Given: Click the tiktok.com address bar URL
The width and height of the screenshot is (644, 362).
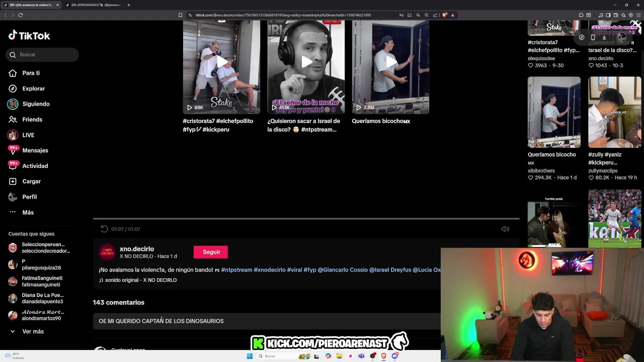Looking at the screenshot, I should point(283,15).
